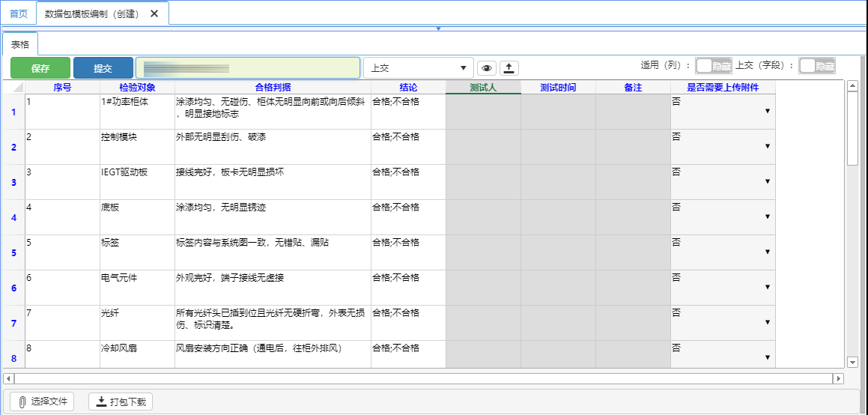Select row header 5
This screenshot has height=415, width=868.
(x=13, y=252)
